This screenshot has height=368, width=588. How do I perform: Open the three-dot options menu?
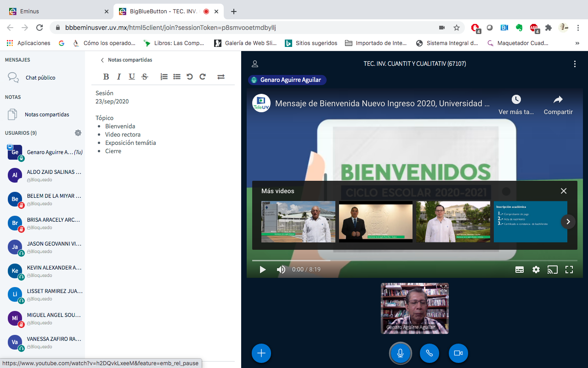[575, 64]
